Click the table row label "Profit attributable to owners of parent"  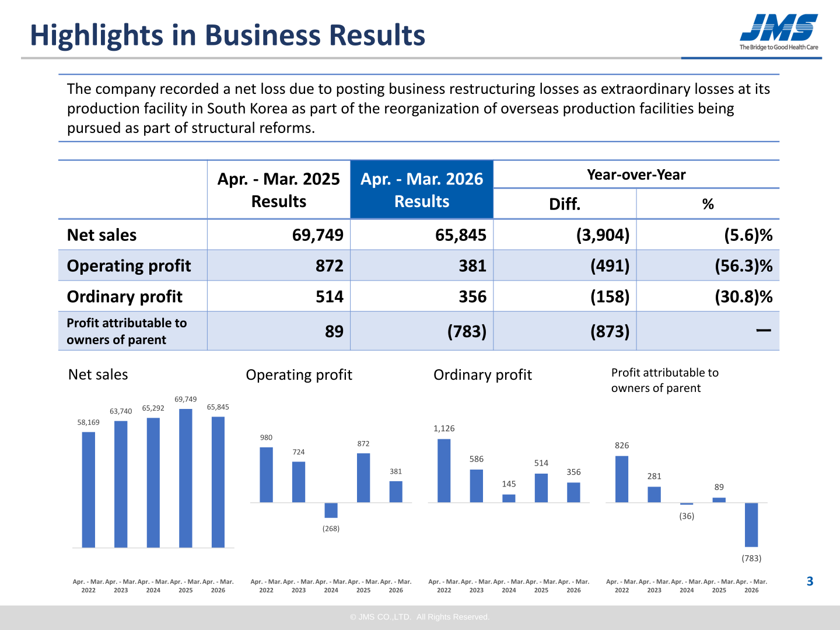click(127, 331)
